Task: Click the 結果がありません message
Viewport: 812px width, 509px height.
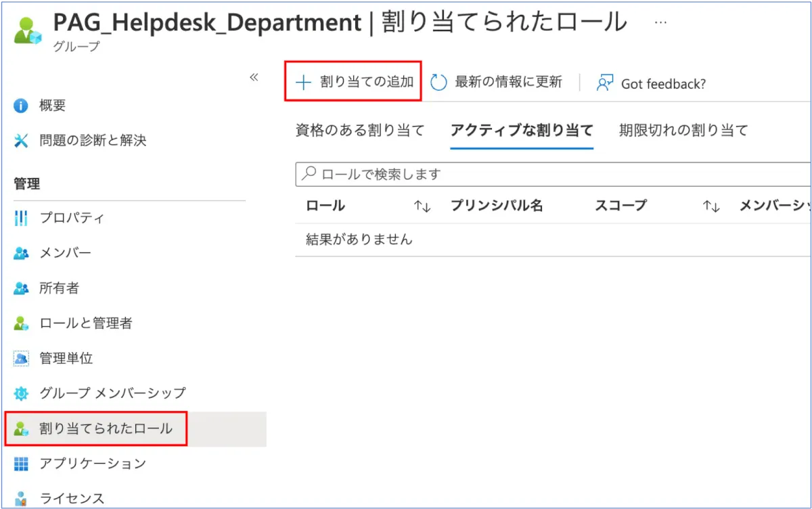Action: [x=359, y=240]
